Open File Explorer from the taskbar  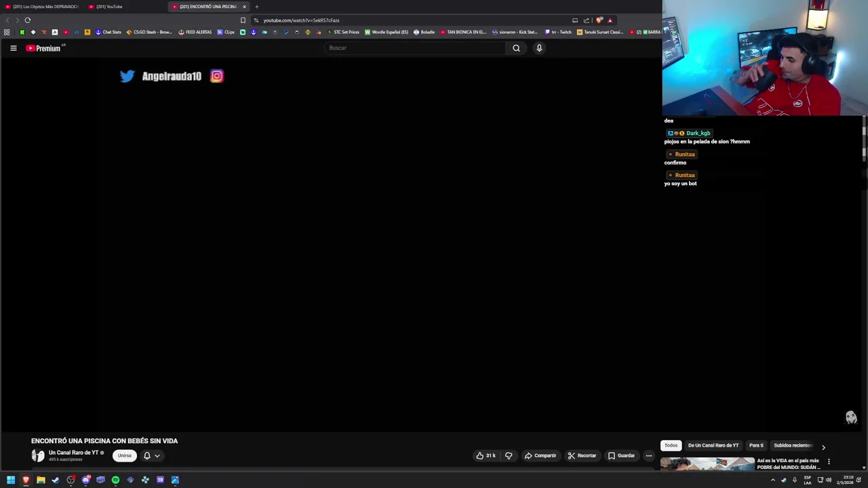tap(41, 480)
